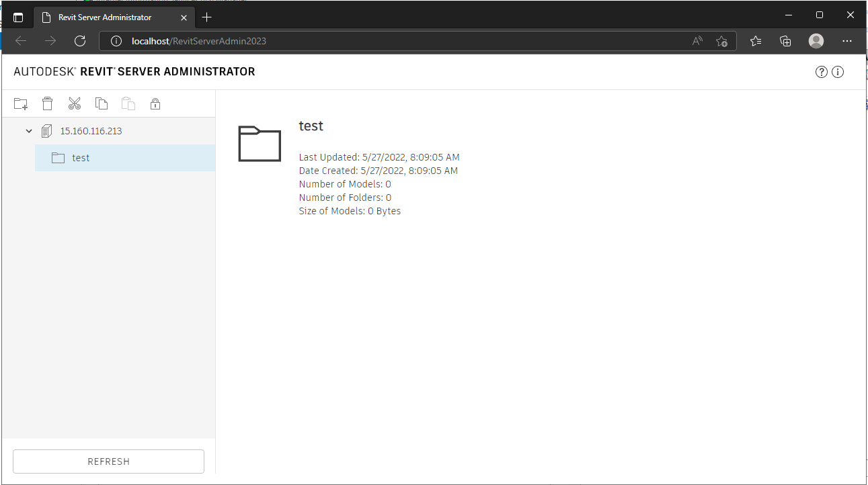Open the browser profile avatar

coord(816,41)
